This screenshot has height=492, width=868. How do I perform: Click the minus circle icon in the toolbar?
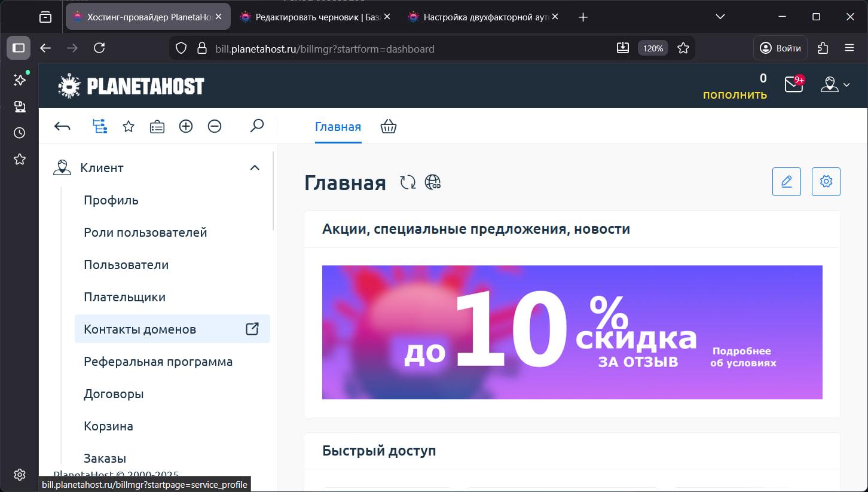[x=215, y=126]
